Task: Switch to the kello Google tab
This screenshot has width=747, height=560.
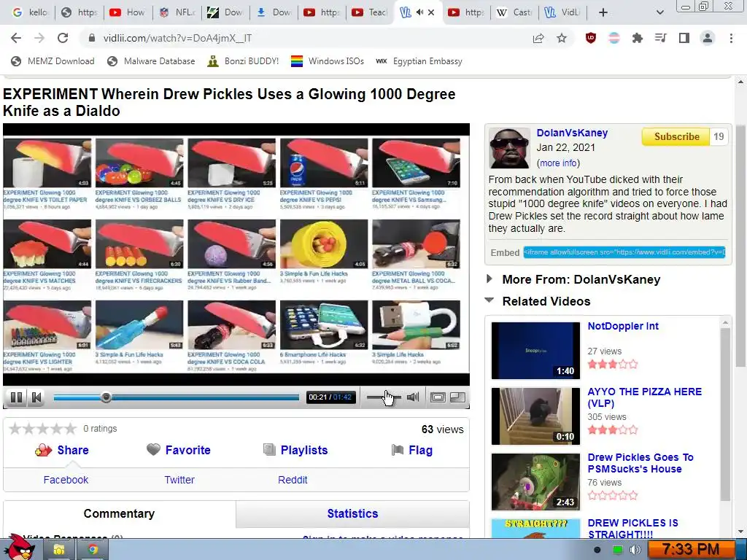Action: 31,12
